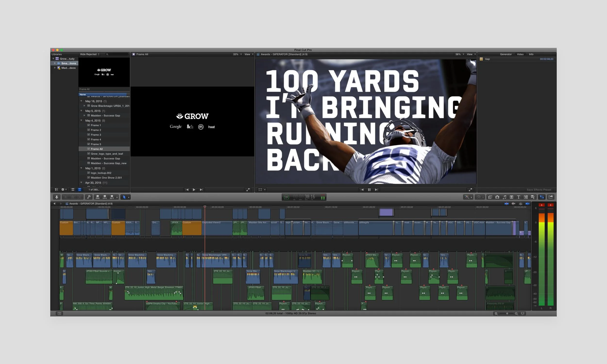Toggle the Inspector panel button
The image size is (607, 364).
pos(542,197)
